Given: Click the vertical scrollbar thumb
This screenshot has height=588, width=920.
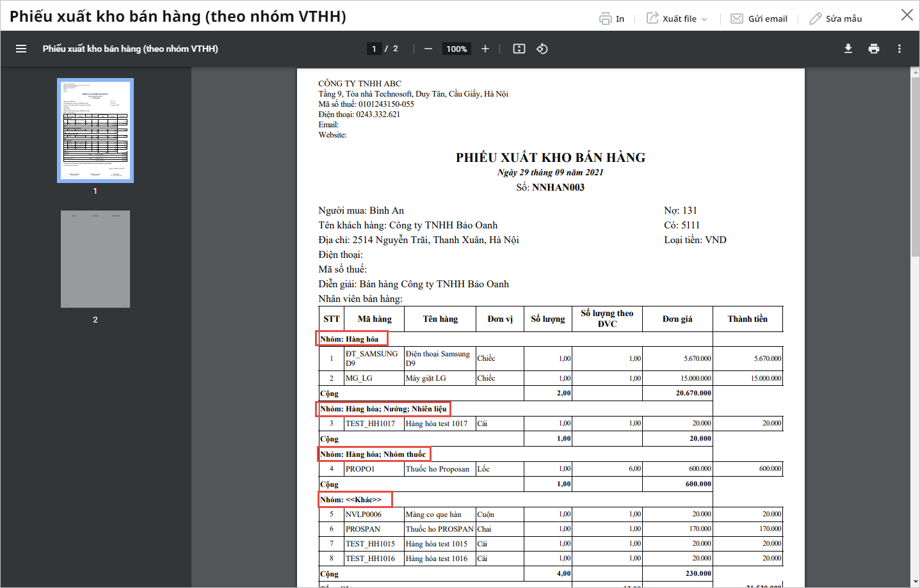Looking at the screenshot, I should (915, 166).
